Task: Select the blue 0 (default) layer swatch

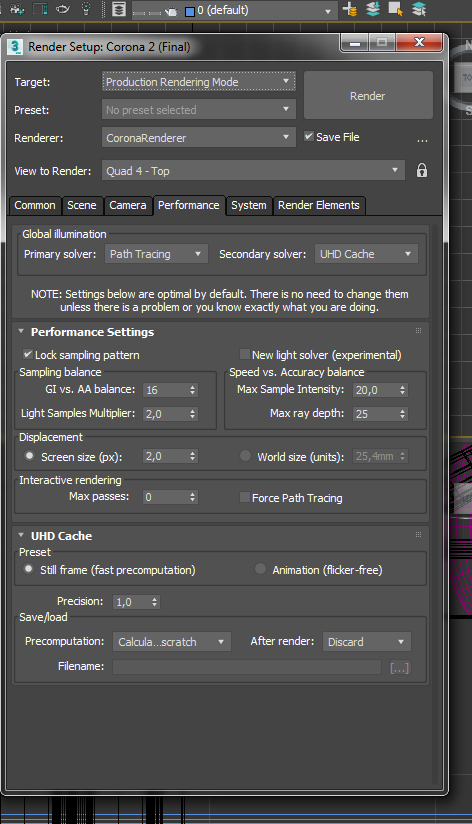Action: coord(190,11)
